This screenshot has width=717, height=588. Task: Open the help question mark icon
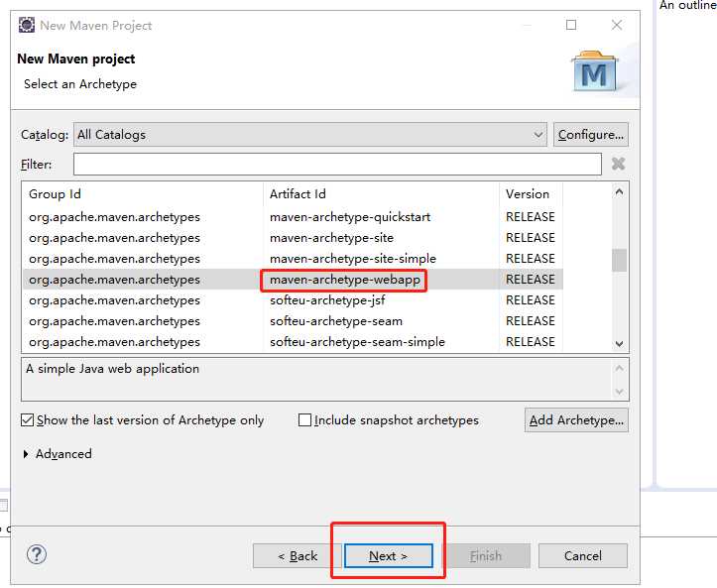(37, 554)
